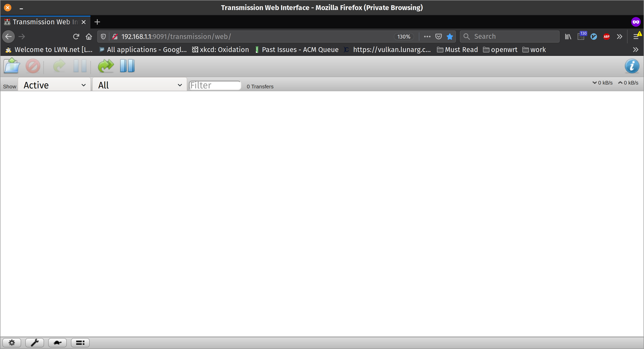The height and width of the screenshot is (349, 644).
Task: Open the work bookmarks folder
Action: [534, 50]
